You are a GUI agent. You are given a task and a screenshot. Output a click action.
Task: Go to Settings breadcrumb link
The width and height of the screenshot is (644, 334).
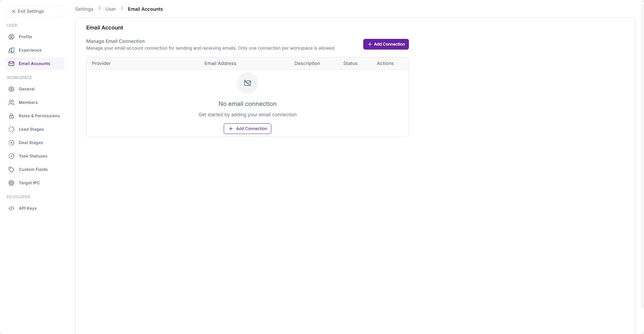click(x=84, y=9)
